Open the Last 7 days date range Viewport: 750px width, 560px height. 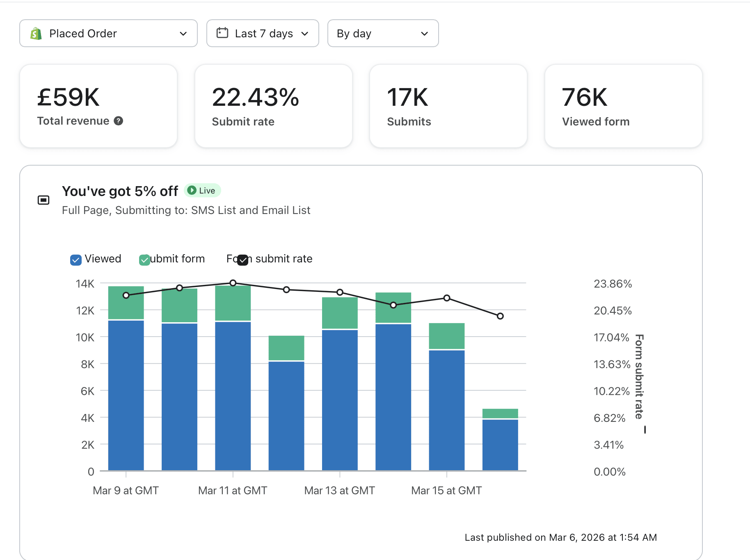point(263,33)
